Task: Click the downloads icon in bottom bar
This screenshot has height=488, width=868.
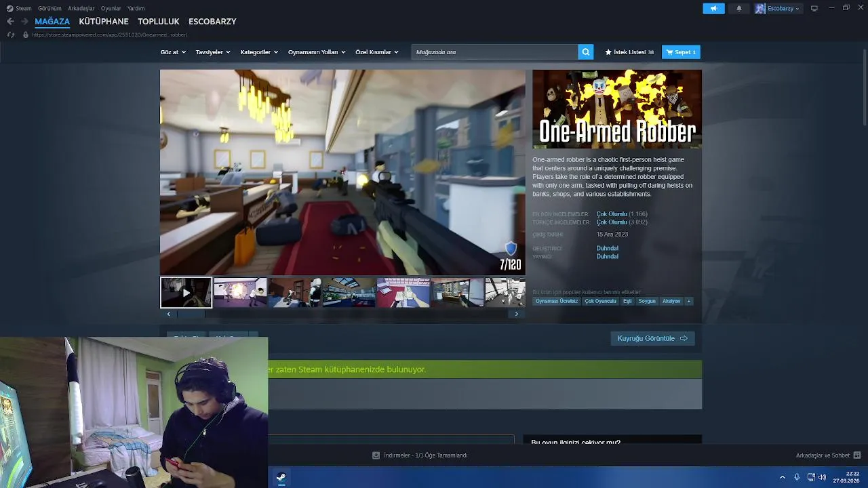Action: point(376,455)
